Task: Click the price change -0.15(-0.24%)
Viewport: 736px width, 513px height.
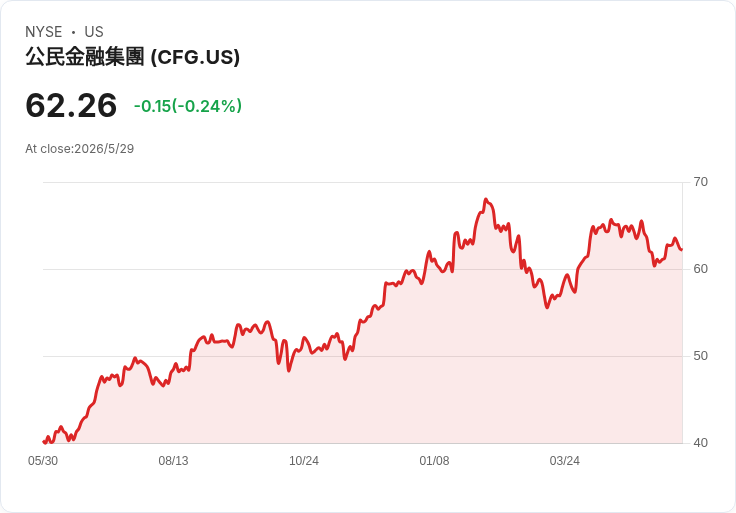Action: (188, 106)
